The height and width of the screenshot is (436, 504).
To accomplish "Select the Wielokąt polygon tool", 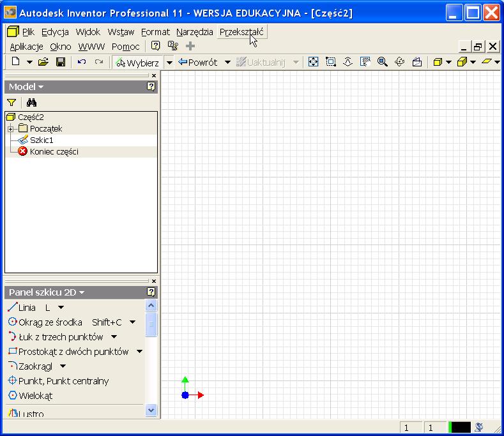I will tap(30, 396).
